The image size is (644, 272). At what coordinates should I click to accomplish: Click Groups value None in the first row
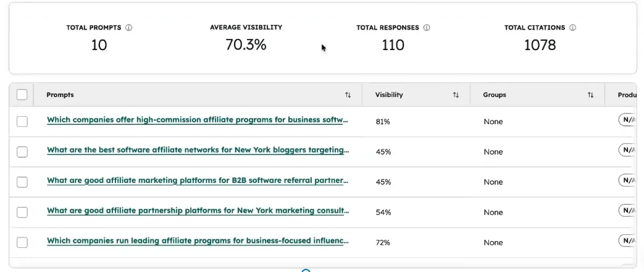click(x=493, y=122)
